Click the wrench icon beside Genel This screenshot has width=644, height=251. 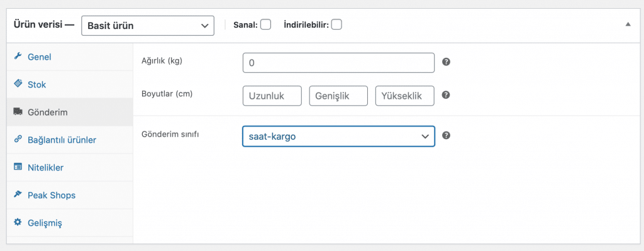coord(18,57)
